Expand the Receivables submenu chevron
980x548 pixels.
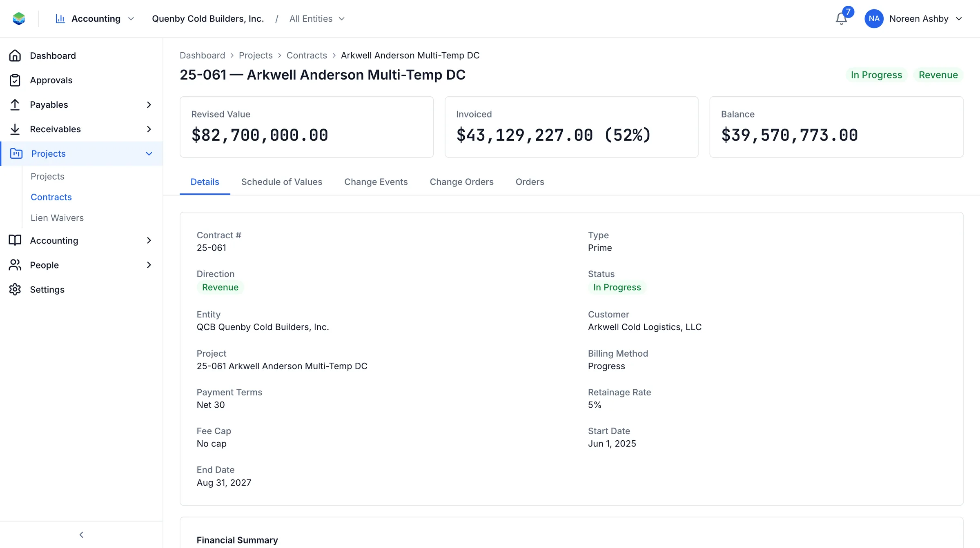click(149, 129)
